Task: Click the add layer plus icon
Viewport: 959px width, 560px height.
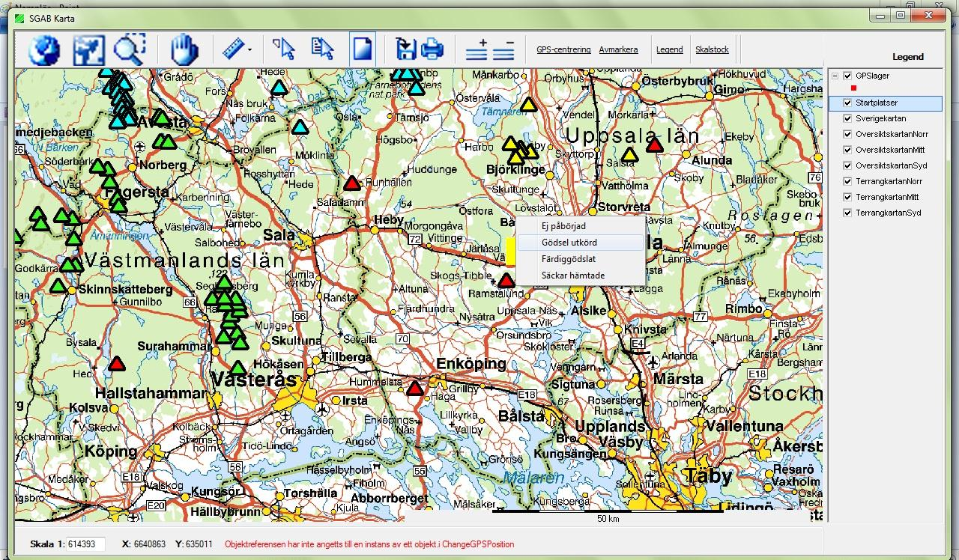Action: (x=477, y=49)
